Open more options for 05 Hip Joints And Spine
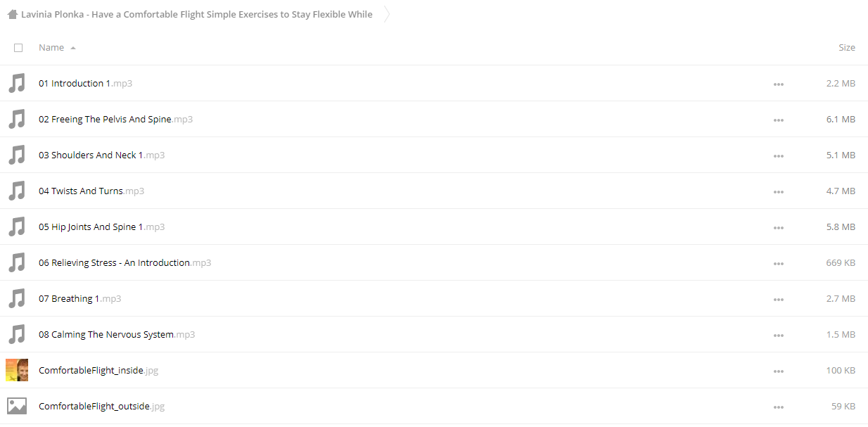The height and width of the screenshot is (427, 868). pos(778,228)
